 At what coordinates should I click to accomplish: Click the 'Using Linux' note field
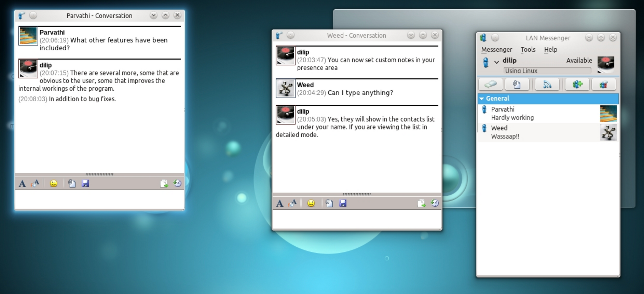[x=547, y=71]
